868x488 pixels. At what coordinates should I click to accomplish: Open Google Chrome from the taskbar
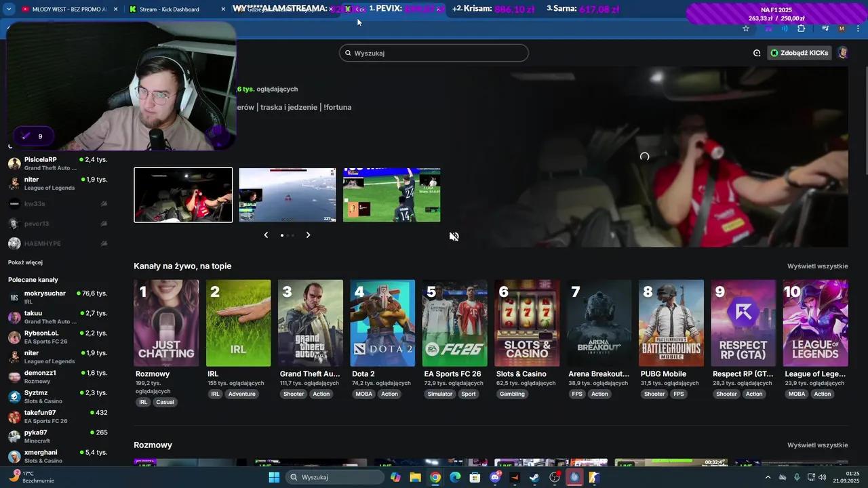pyautogui.click(x=435, y=477)
